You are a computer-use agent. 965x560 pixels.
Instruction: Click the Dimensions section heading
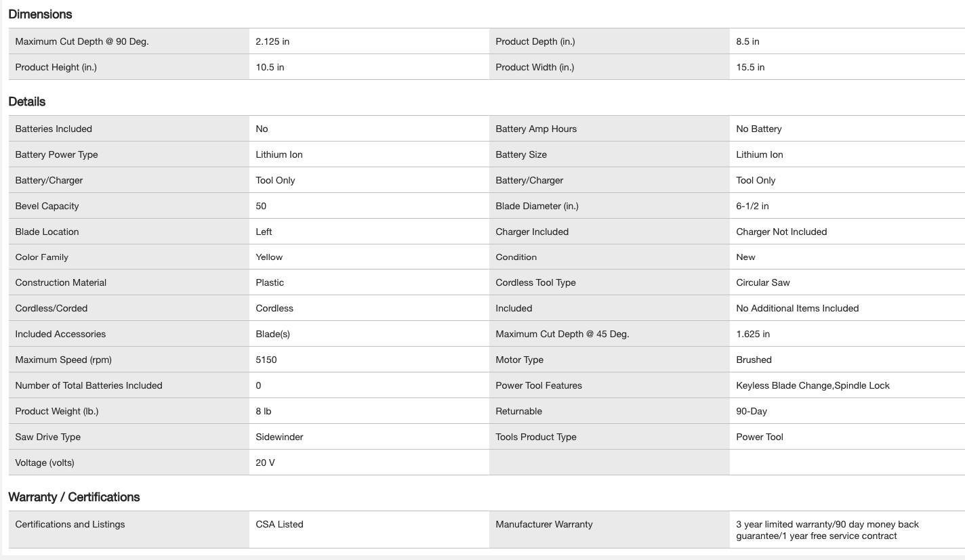(40, 14)
